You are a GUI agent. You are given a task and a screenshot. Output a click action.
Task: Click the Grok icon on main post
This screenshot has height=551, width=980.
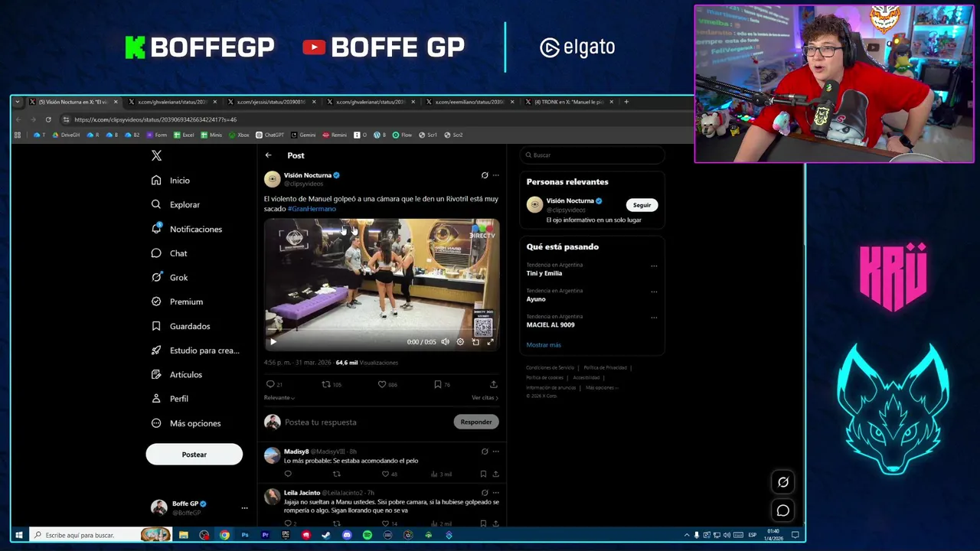tap(485, 175)
